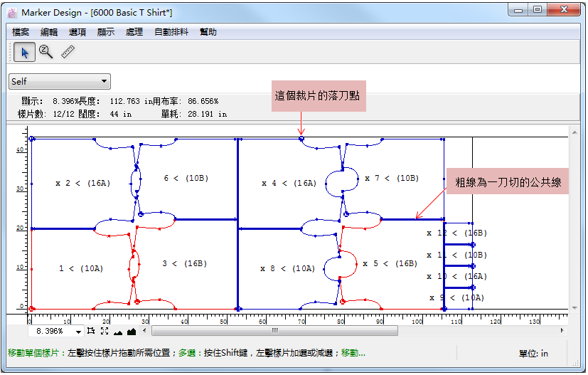Open the 顯示 menu
Screen dimensions: 588x375
click(106, 32)
